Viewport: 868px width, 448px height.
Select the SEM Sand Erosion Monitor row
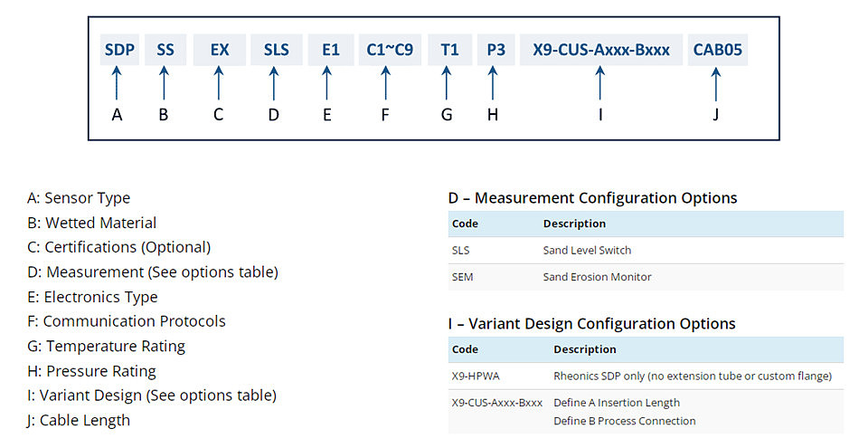[646, 277]
